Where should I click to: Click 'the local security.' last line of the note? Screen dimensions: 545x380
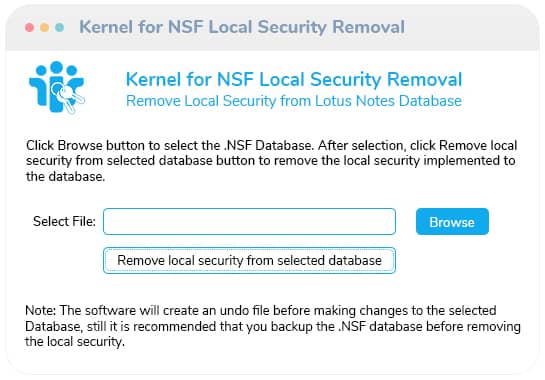75,342
